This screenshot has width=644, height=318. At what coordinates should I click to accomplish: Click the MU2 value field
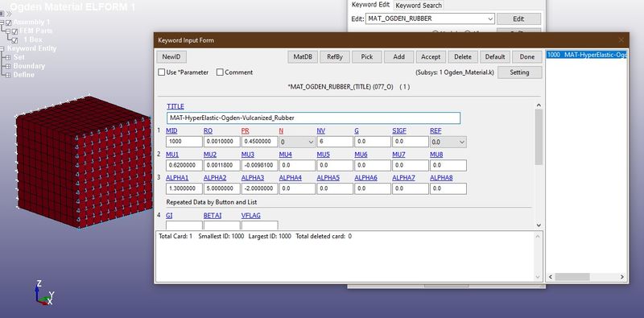tap(222, 165)
